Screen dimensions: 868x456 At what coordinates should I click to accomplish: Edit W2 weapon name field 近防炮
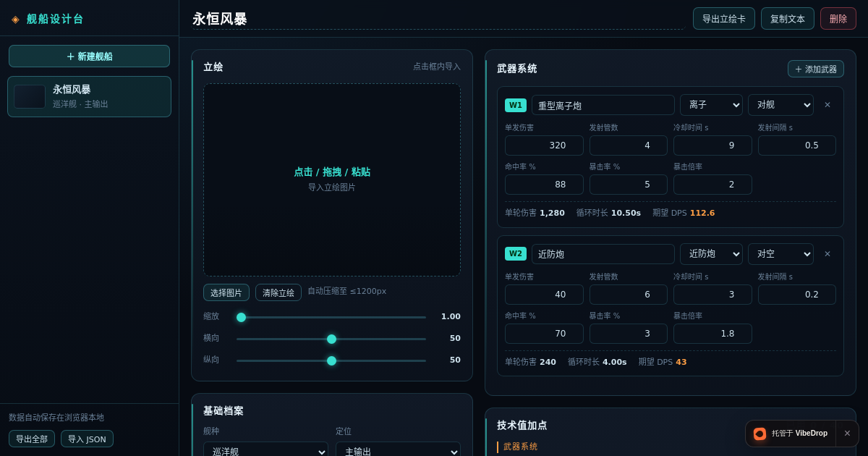pyautogui.click(x=603, y=254)
